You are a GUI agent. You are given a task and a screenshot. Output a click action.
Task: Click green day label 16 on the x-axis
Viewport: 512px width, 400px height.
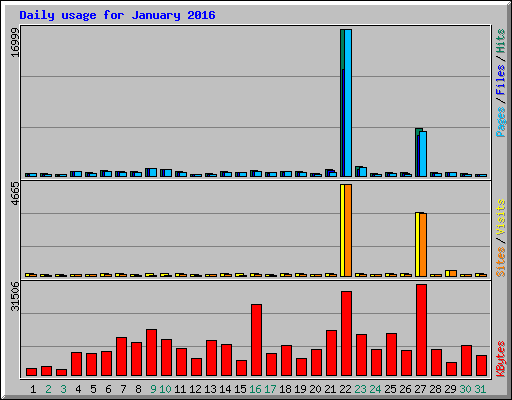point(255,389)
